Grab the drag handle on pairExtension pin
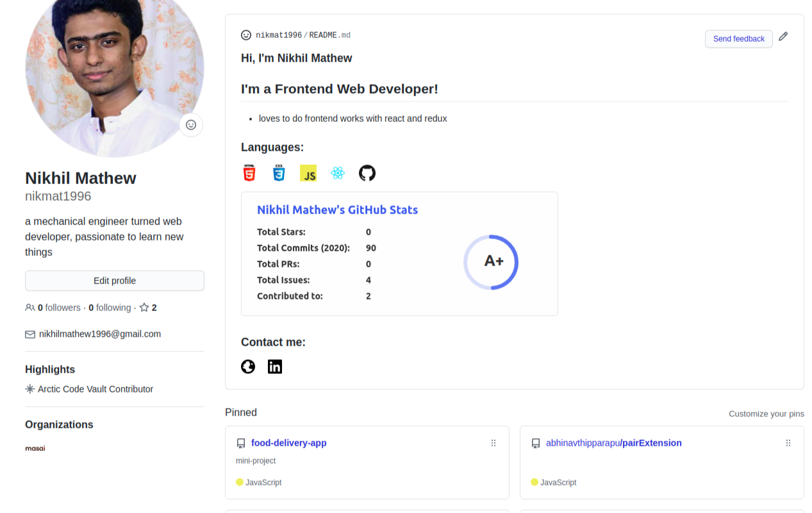Screen dimensions: 812x513 tap(788, 443)
